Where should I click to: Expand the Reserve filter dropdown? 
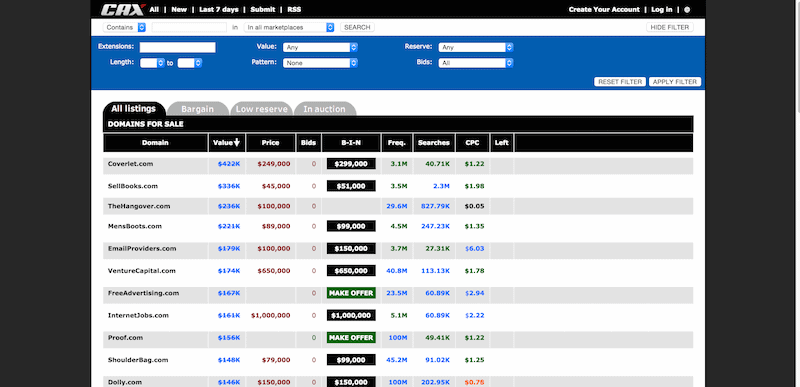(476, 47)
